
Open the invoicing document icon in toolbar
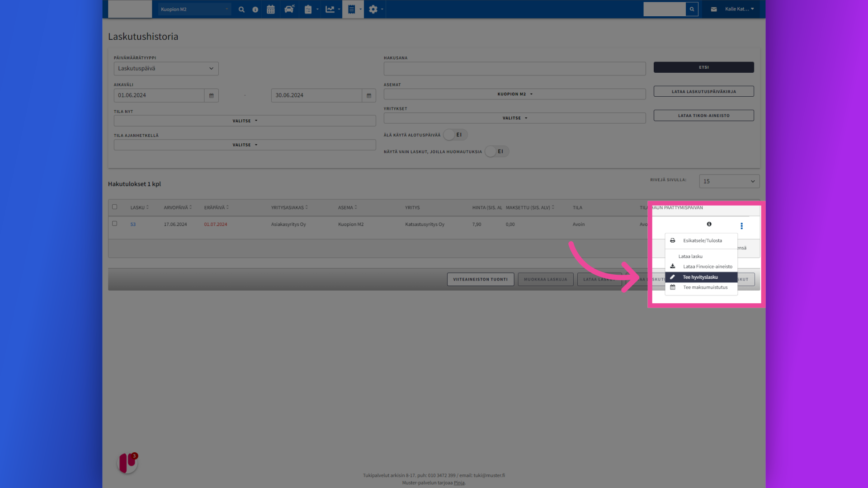point(352,9)
